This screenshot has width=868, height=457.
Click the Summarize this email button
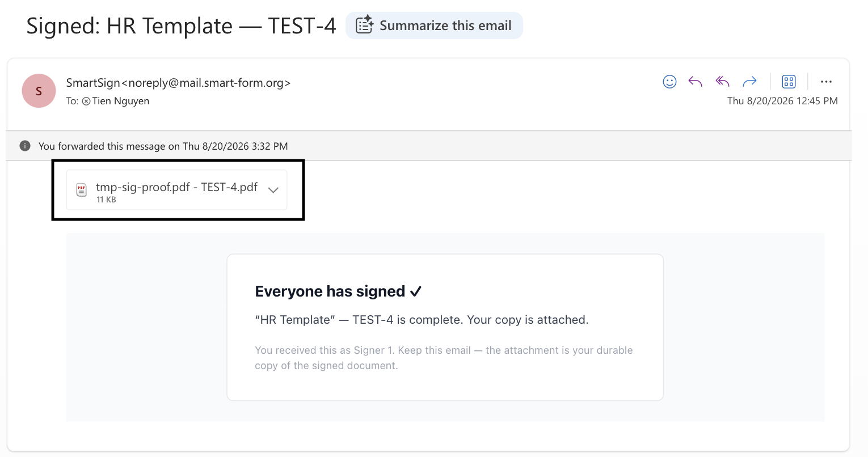[434, 26]
